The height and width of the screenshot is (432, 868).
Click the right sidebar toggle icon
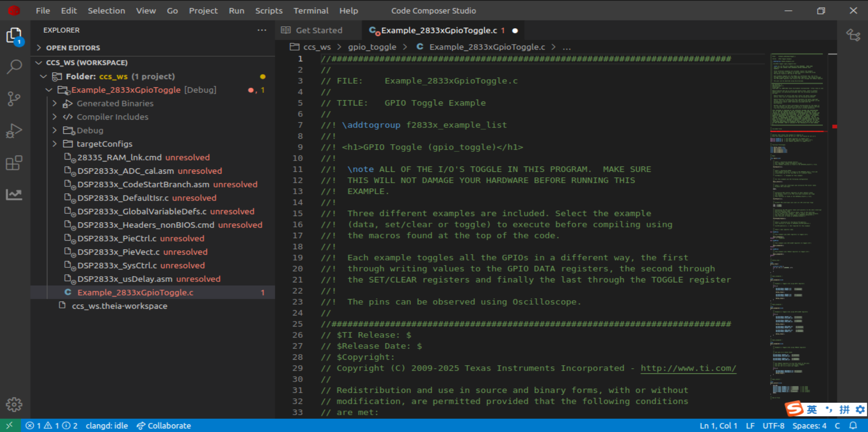853,35
